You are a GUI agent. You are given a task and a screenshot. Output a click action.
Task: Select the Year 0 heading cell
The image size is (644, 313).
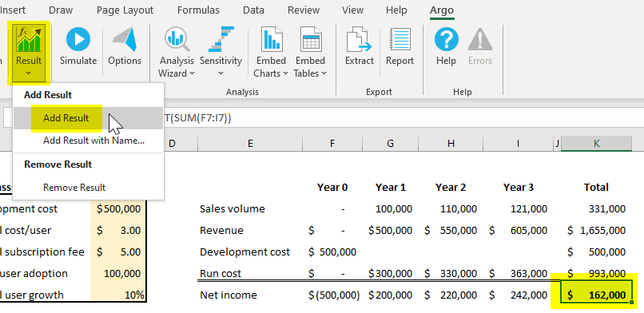(x=332, y=188)
